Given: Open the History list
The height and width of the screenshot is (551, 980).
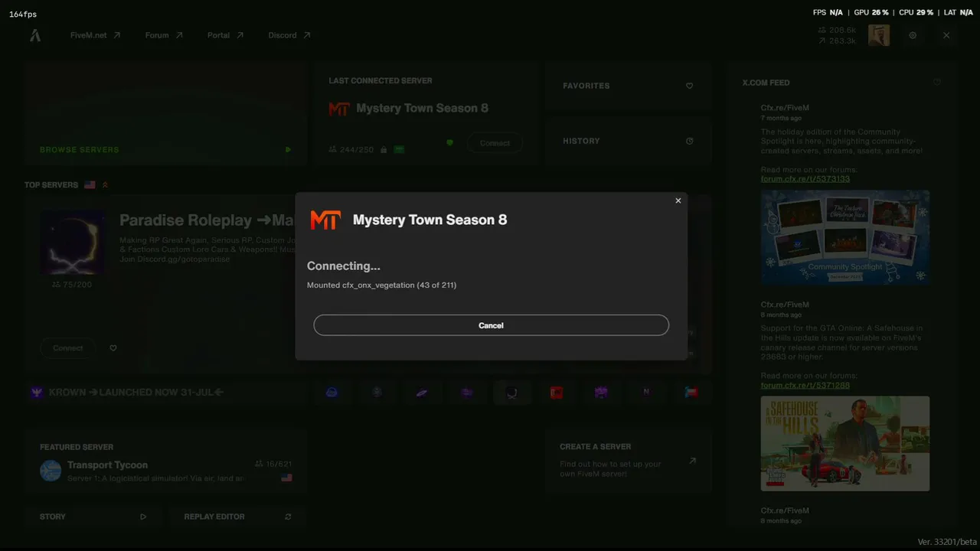Looking at the screenshot, I should click(x=629, y=141).
